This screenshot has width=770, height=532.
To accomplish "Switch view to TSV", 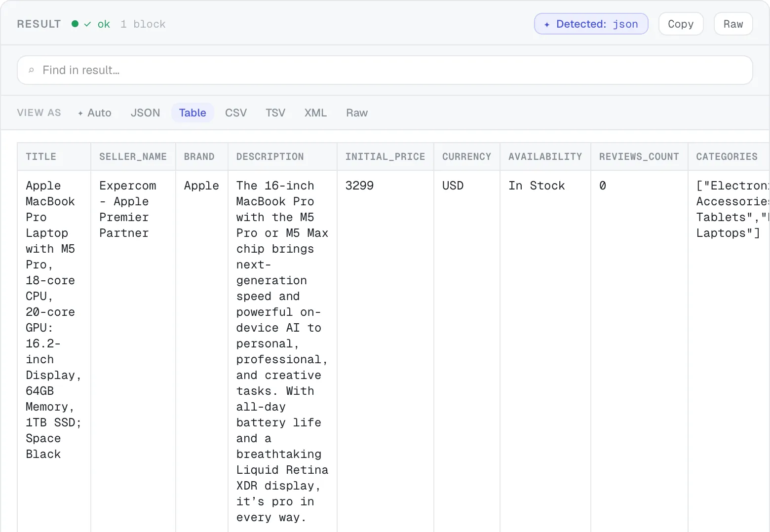I will (x=275, y=113).
